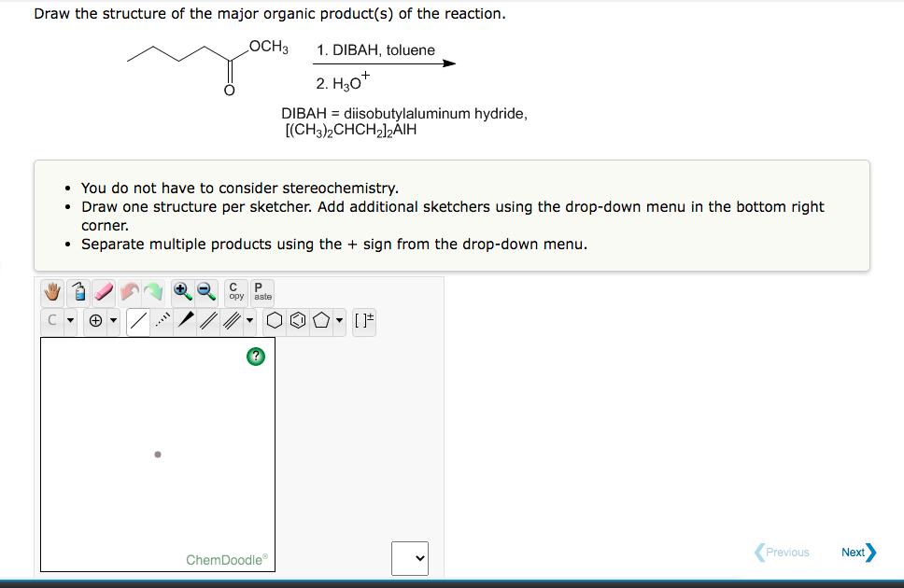
Task: Select the wedge bond tool
Action: click(x=185, y=320)
